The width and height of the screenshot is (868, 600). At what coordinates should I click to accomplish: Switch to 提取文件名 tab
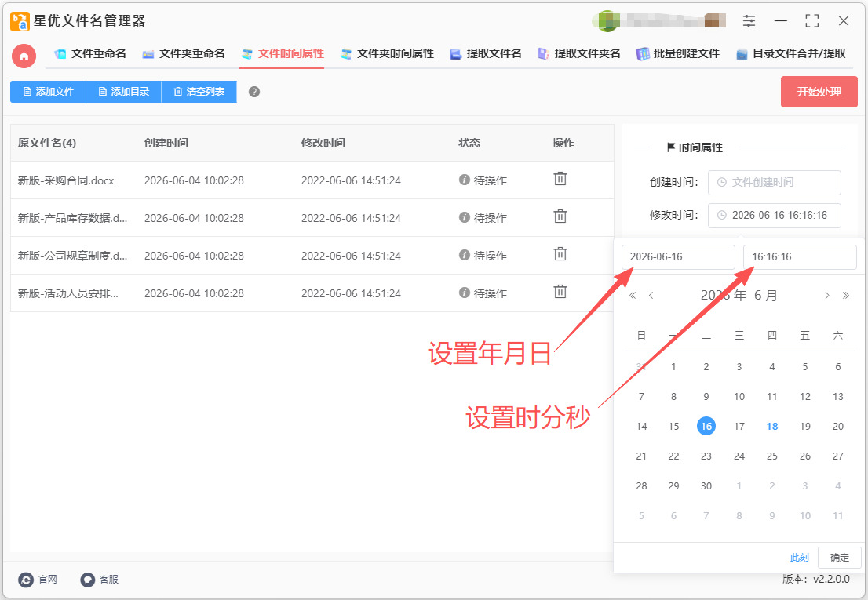(486, 53)
